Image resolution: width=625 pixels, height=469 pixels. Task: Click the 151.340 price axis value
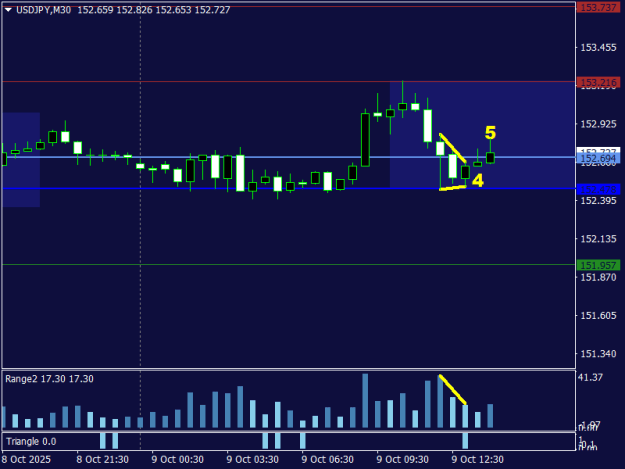tap(598, 354)
